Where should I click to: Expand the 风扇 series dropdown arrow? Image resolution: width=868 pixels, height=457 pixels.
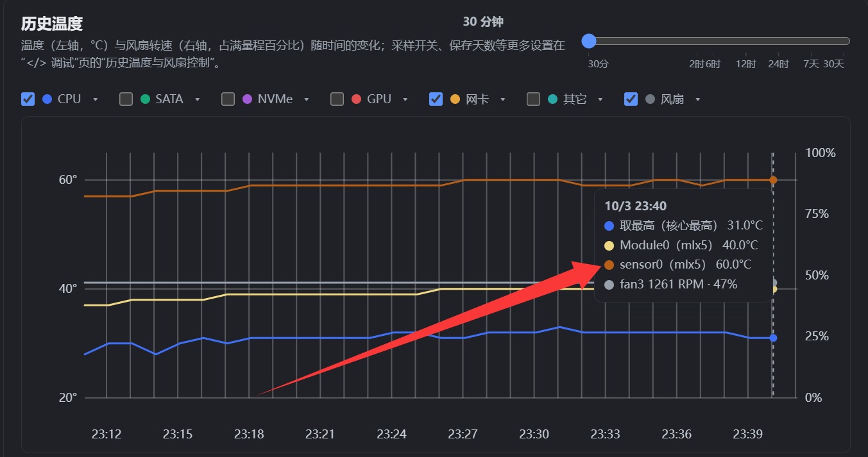click(698, 99)
